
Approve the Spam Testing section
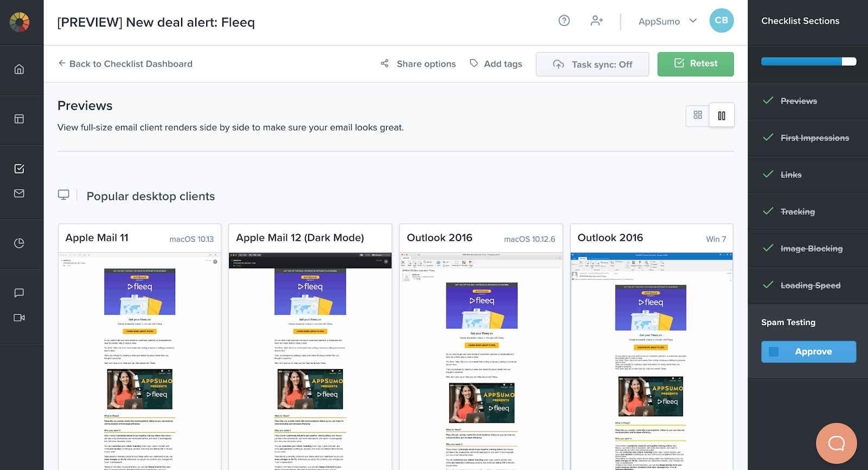tap(808, 352)
